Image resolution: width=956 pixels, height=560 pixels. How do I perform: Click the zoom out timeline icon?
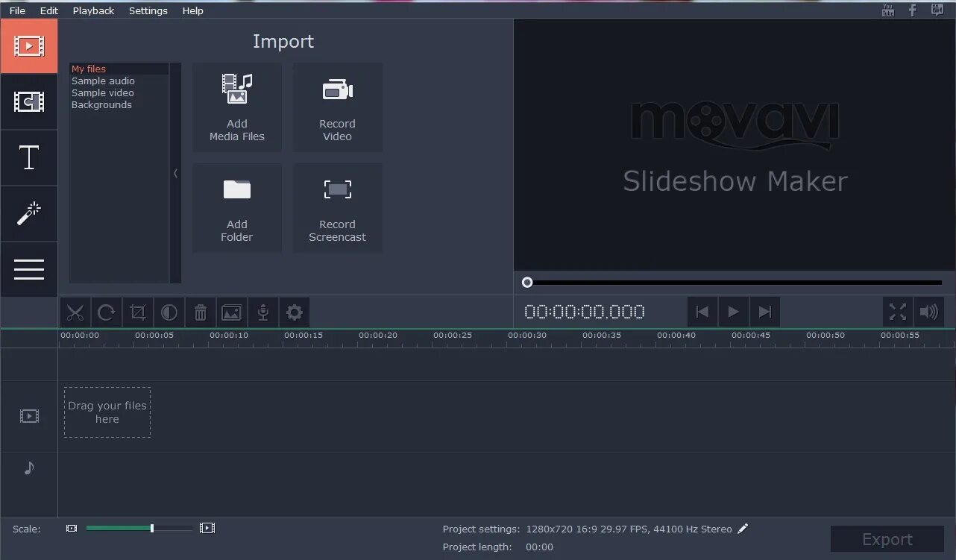(72, 528)
